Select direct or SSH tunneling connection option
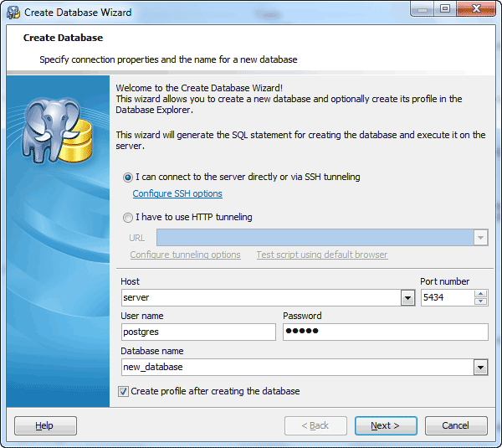This screenshot has width=502, height=448. (x=128, y=178)
